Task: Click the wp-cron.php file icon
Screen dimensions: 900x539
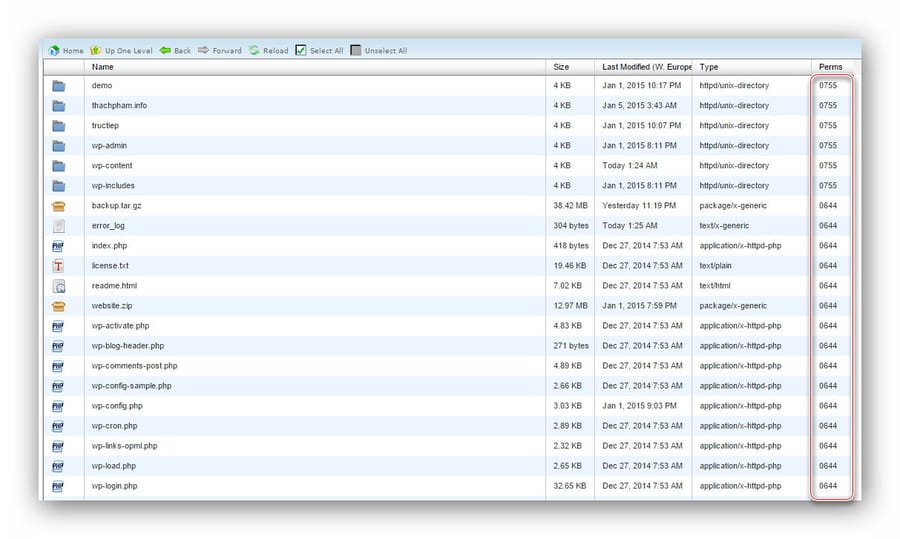Action: tap(58, 426)
